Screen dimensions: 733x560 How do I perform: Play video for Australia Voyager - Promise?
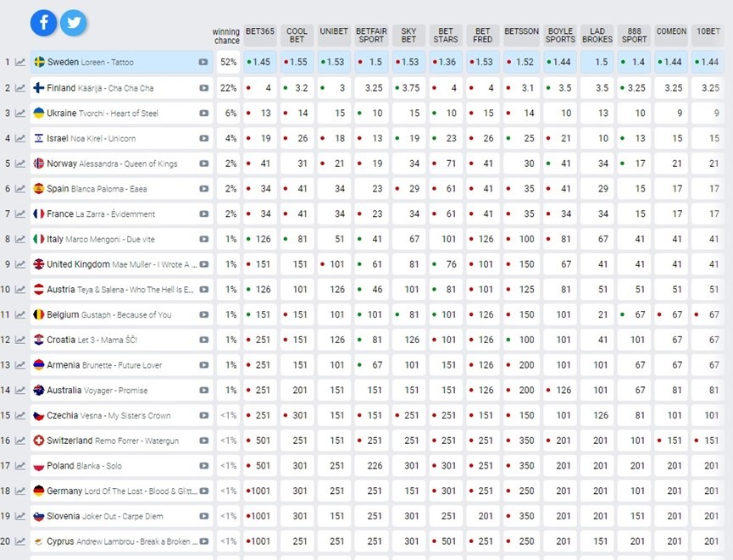pos(203,391)
